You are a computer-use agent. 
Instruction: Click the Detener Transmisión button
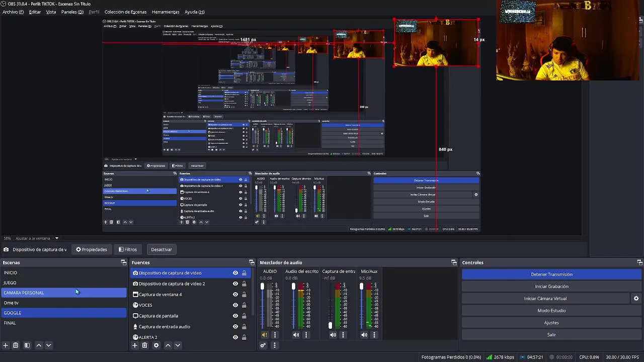point(551,275)
